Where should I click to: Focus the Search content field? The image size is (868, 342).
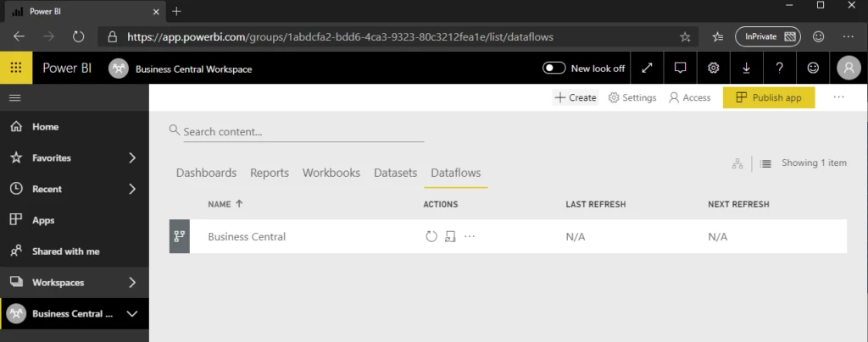(x=303, y=132)
